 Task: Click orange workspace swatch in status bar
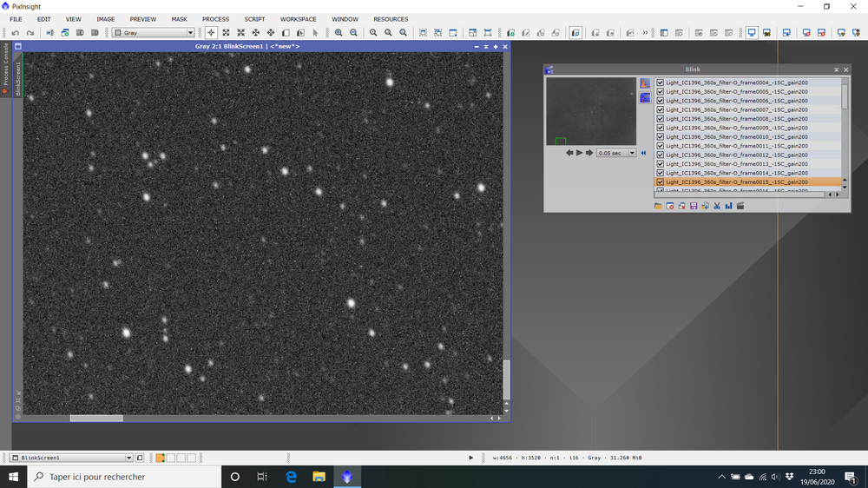(160, 458)
